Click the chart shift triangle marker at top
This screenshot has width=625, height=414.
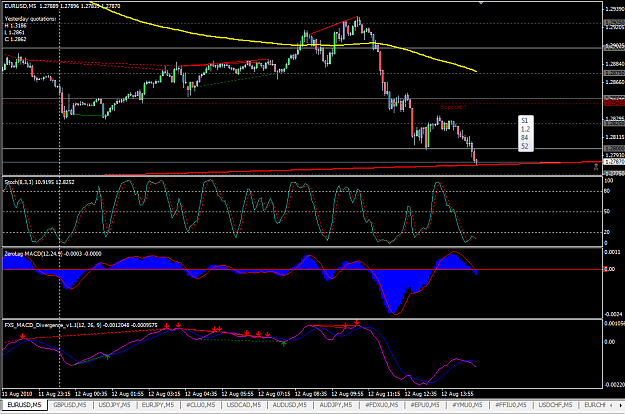click(x=481, y=2)
